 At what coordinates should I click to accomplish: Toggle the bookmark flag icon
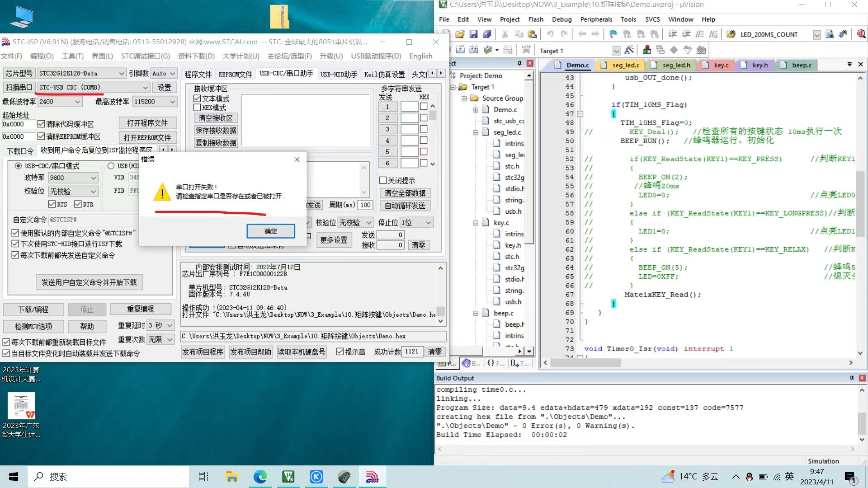(613, 34)
